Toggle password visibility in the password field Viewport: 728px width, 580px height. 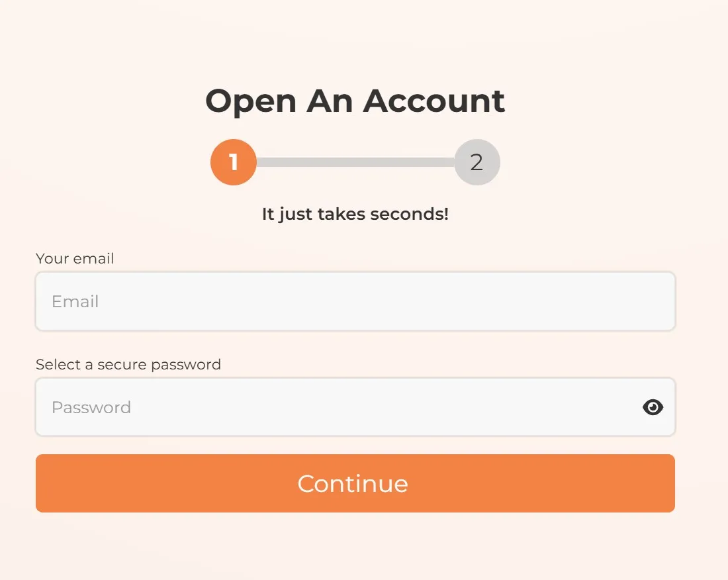click(653, 407)
